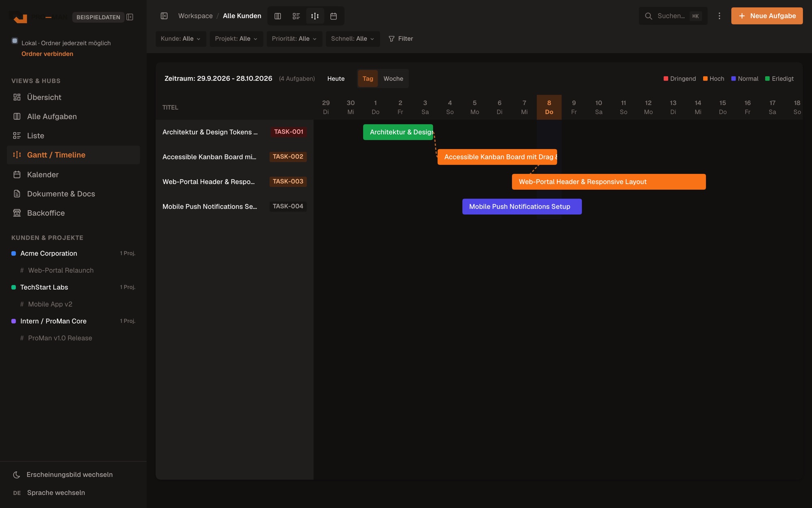The height and width of the screenshot is (508, 812).
Task: Click hash icon beside ProMan v1.0 Release
Action: [x=22, y=338]
